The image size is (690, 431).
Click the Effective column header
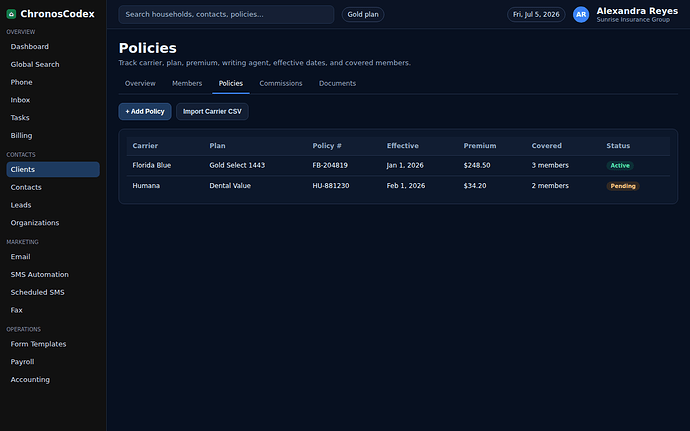pos(403,146)
